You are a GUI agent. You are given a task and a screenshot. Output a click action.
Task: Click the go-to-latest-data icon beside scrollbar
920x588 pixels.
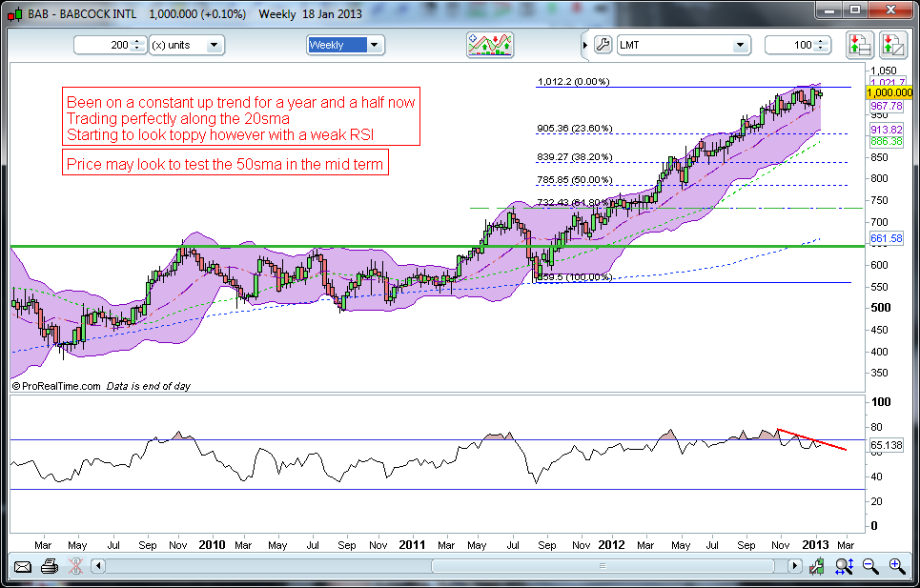click(817, 566)
